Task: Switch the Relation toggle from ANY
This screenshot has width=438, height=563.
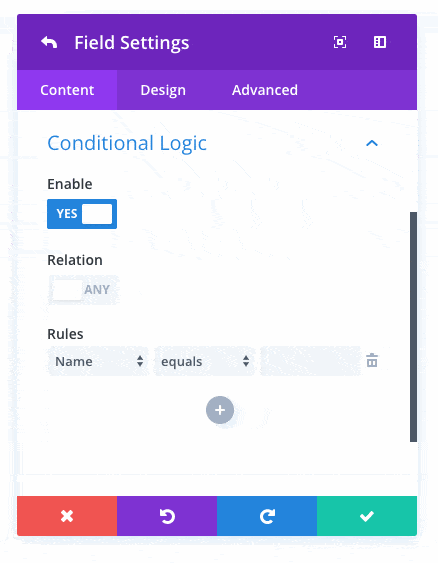Action: (x=84, y=289)
